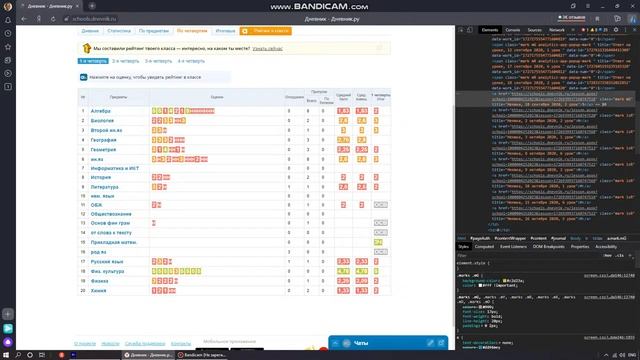Image resolution: width=640 pixels, height=360 pixels.
Task: Click the background-color swatch in .mark rule
Action: pos(505,281)
